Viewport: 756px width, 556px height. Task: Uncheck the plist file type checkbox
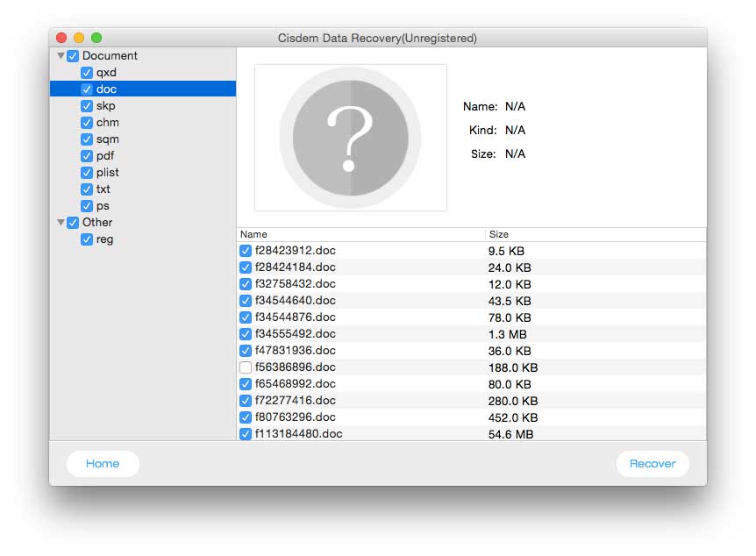87,173
